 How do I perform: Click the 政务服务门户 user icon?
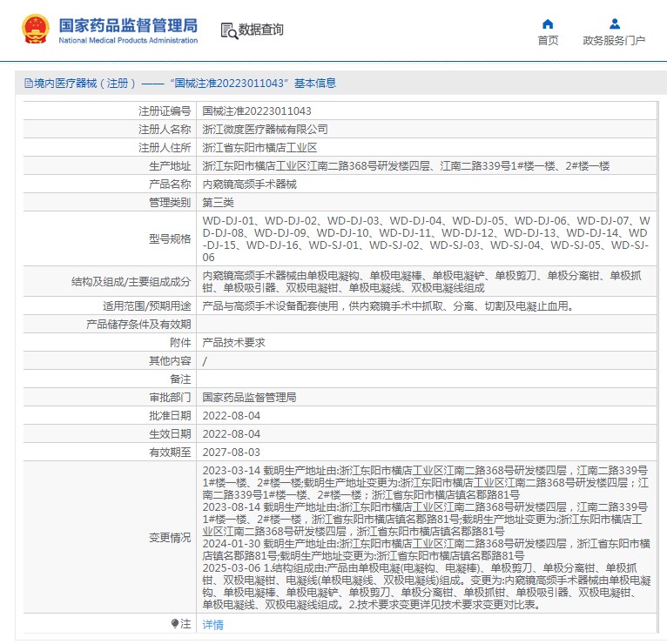click(614, 23)
